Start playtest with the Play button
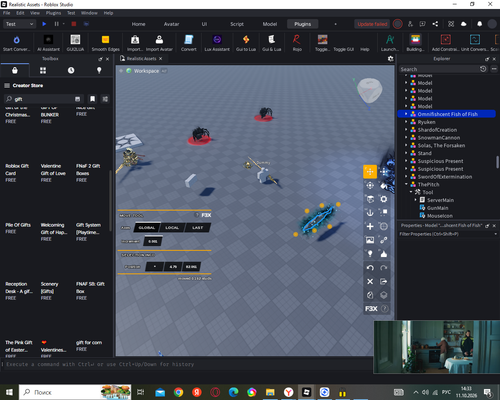This screenshot has height=400, width=500. click(44, 24)
